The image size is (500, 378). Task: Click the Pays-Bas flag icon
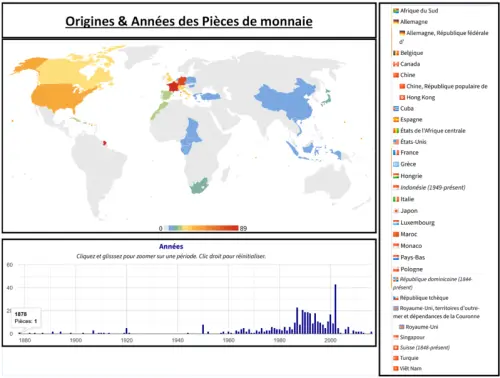(396, 257)
